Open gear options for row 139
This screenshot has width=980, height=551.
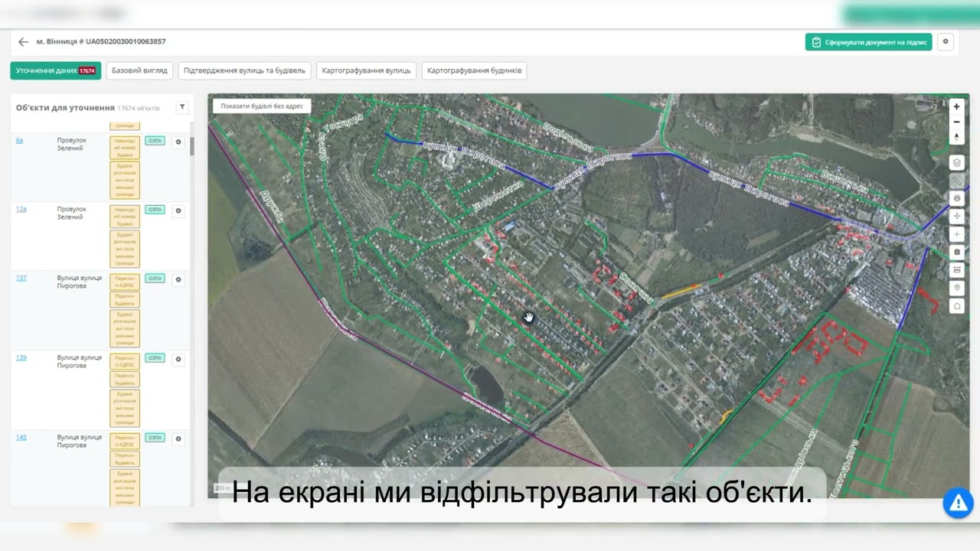click(x=178, y=359)
